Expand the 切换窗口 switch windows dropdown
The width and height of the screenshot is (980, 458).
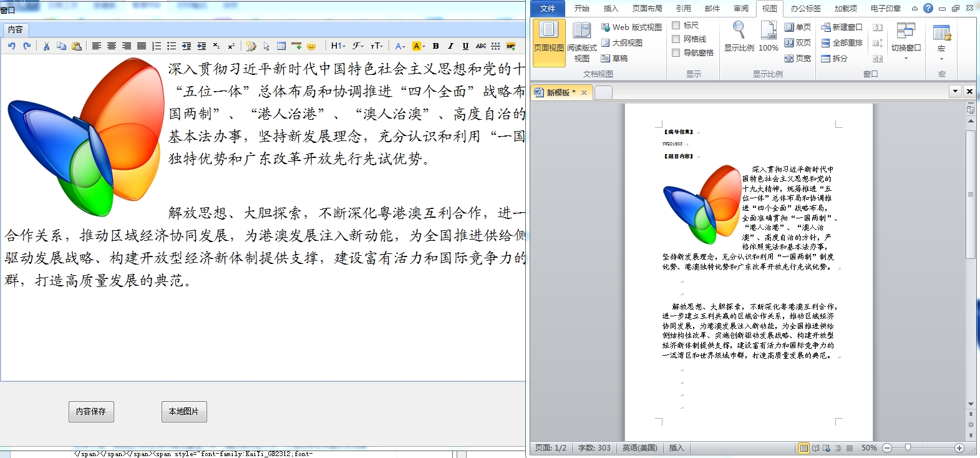(x=906, y=41)
